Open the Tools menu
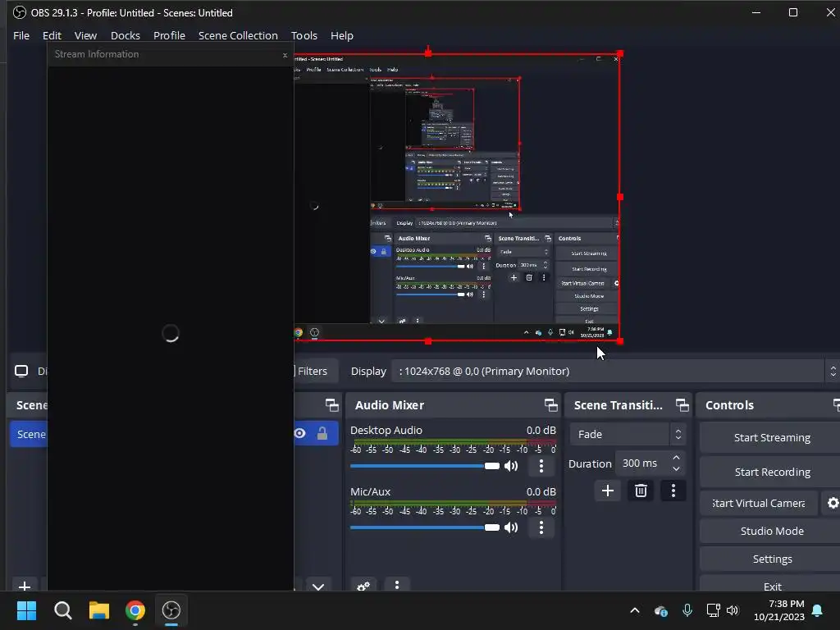The height and width of the screenshot is (630, 840). (304, 35)
